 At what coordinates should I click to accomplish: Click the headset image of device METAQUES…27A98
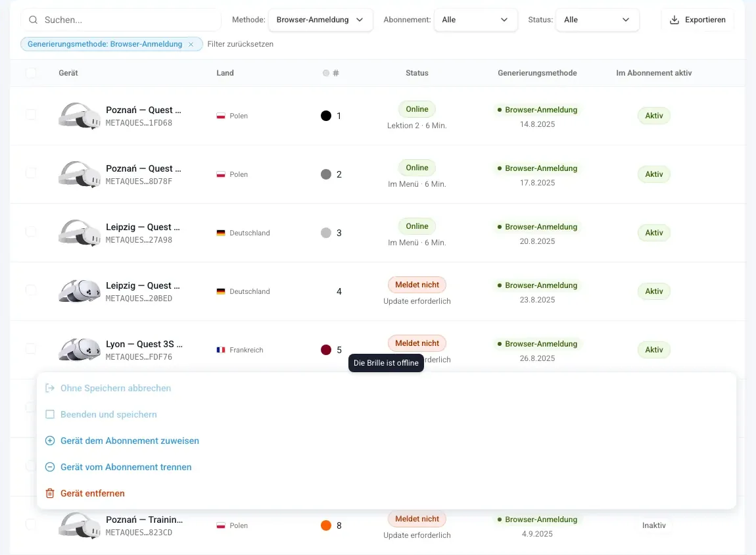point(80,233)
